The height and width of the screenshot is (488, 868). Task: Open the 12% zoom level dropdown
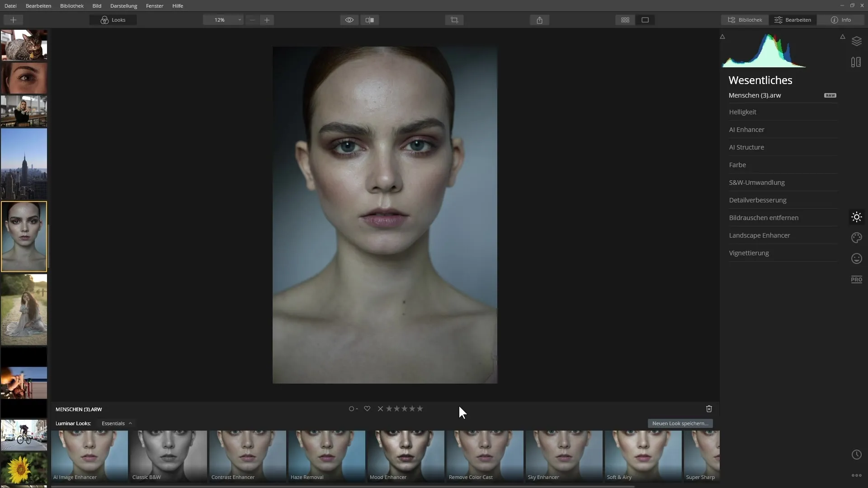(223, 20)
